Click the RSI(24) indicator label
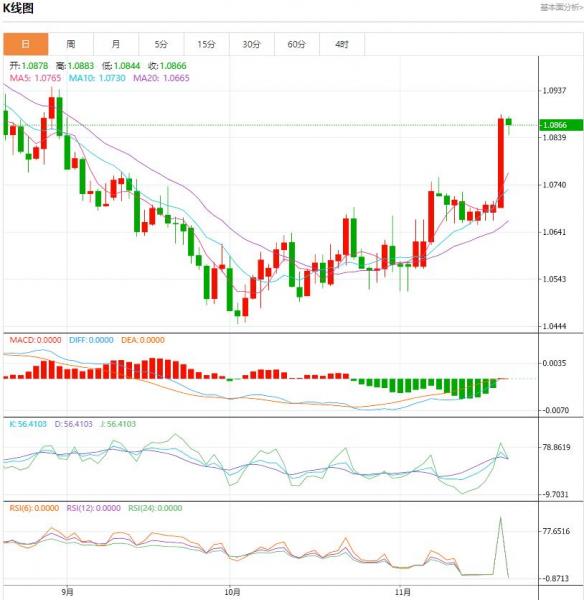 pos(155,508)
